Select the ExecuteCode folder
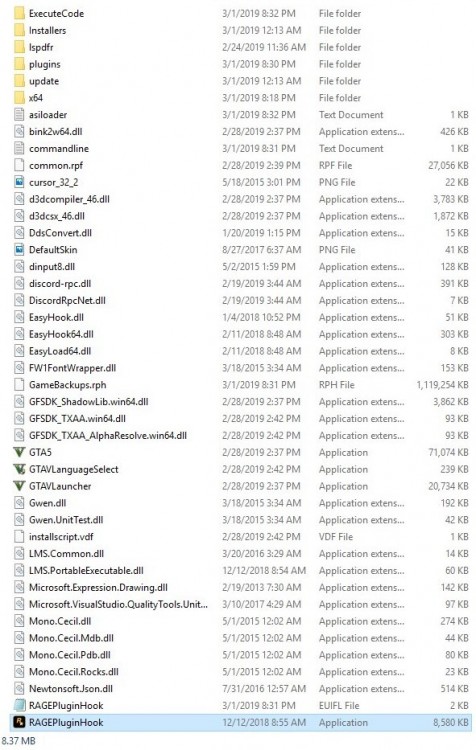This screenshot has width=476, height=750. pyautogui.click(x=240, y=13)
